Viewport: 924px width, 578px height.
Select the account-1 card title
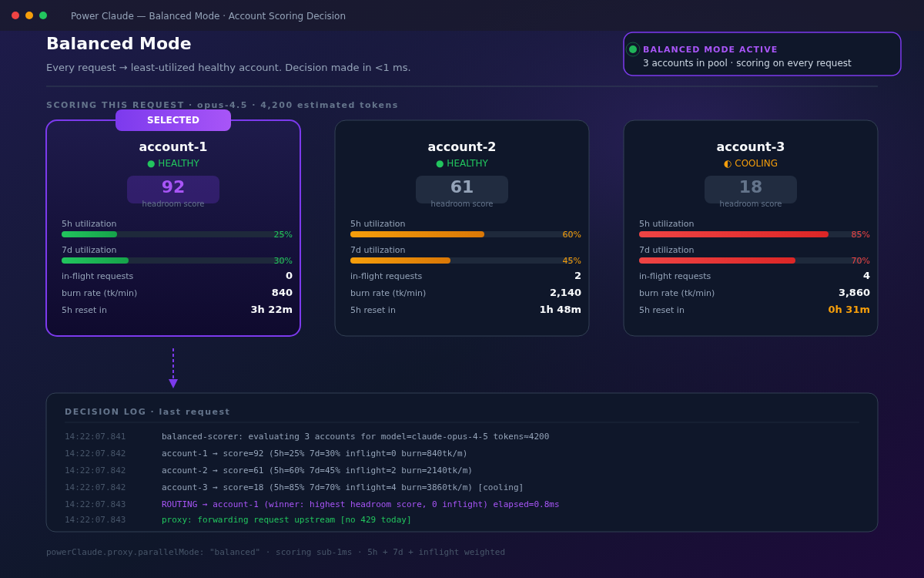tap(173, 146)
